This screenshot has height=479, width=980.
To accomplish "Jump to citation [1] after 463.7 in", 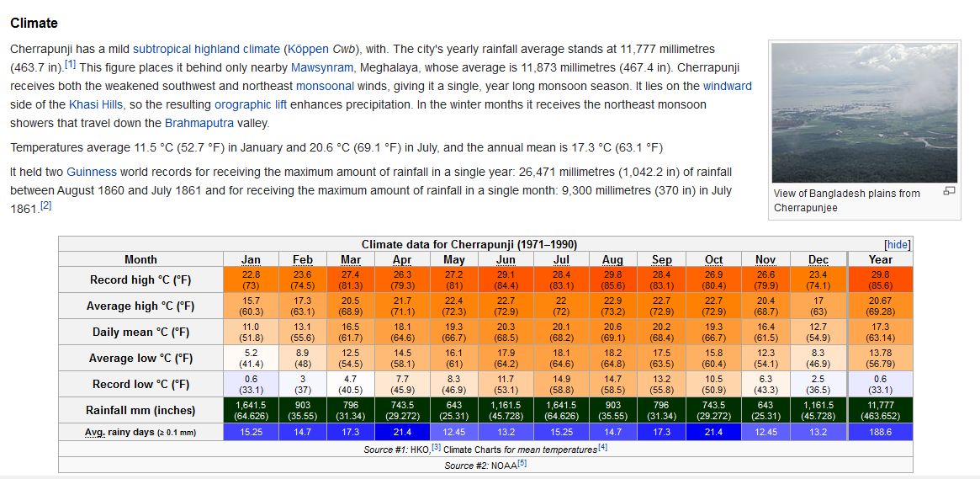I will 70,65.
